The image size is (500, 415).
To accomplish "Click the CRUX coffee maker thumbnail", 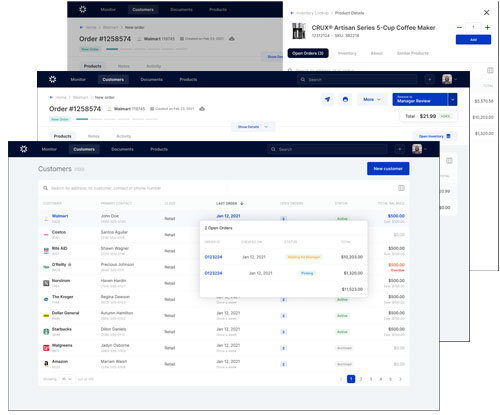I will click(x=299, y=31).
